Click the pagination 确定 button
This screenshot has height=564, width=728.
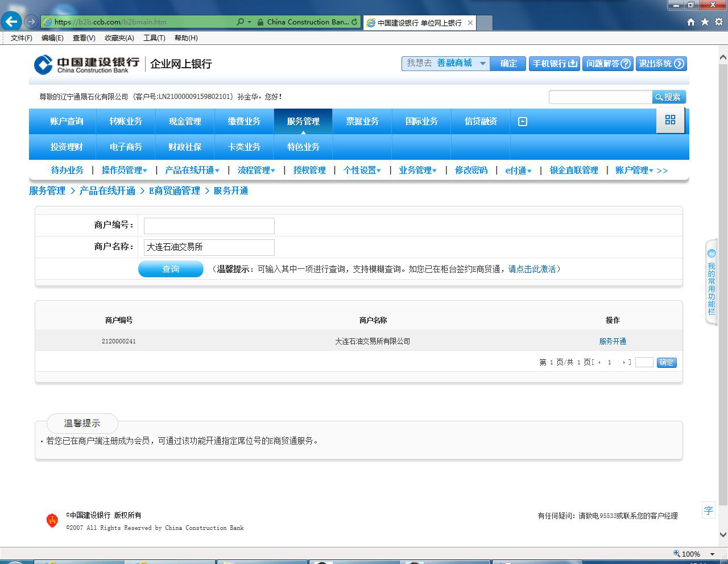667,362
